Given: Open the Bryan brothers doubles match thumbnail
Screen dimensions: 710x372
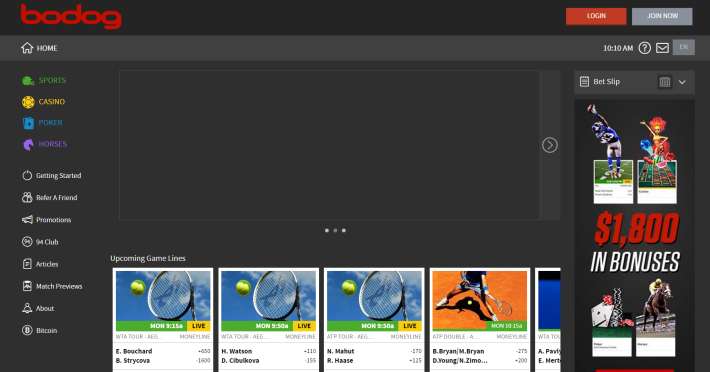Looking at the screenshot, I should 480,300.
